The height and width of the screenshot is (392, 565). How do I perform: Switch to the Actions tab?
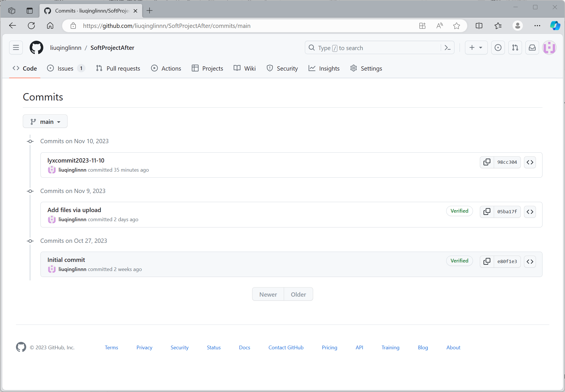point(166,69)
